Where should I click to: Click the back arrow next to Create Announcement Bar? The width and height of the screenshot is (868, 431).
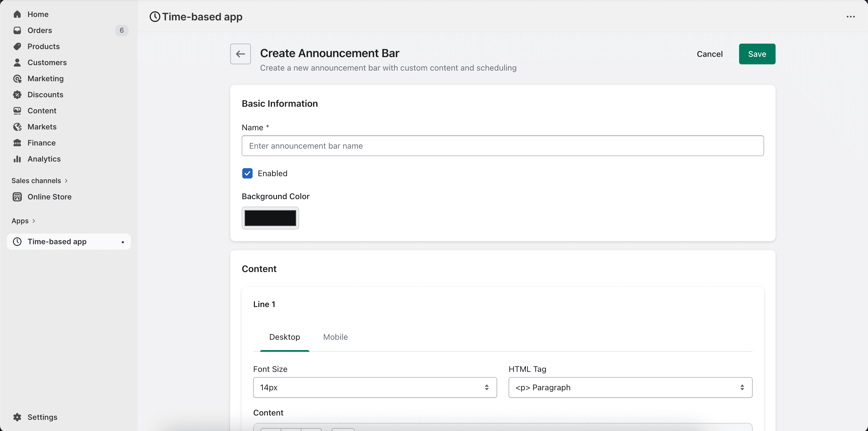[240, 54]
